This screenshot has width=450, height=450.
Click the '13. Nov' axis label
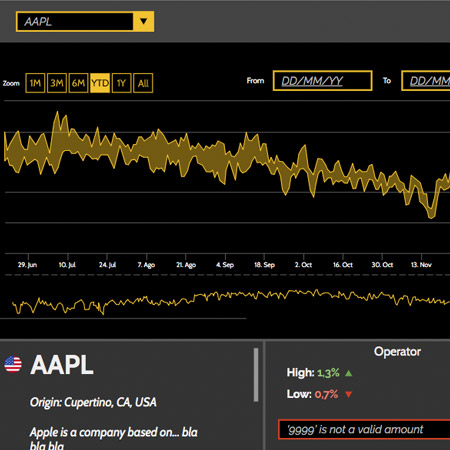tap(421, 265)
